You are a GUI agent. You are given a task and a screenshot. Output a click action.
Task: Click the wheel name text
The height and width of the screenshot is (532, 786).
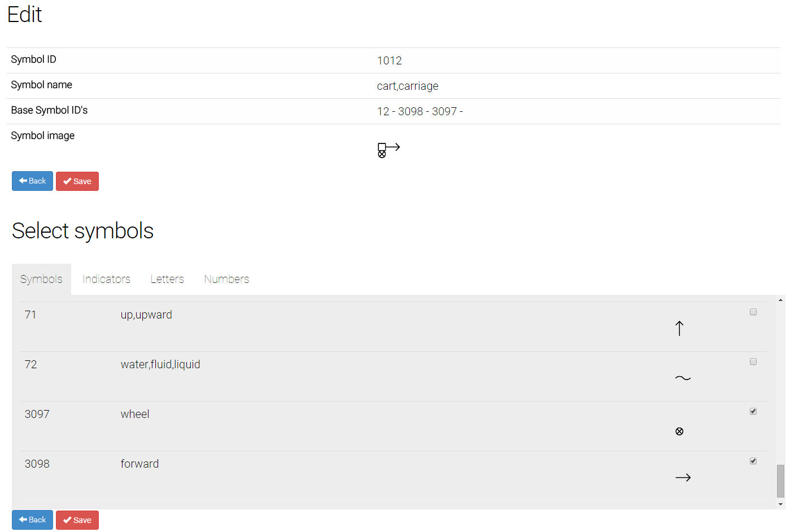(x=135, y=414)
